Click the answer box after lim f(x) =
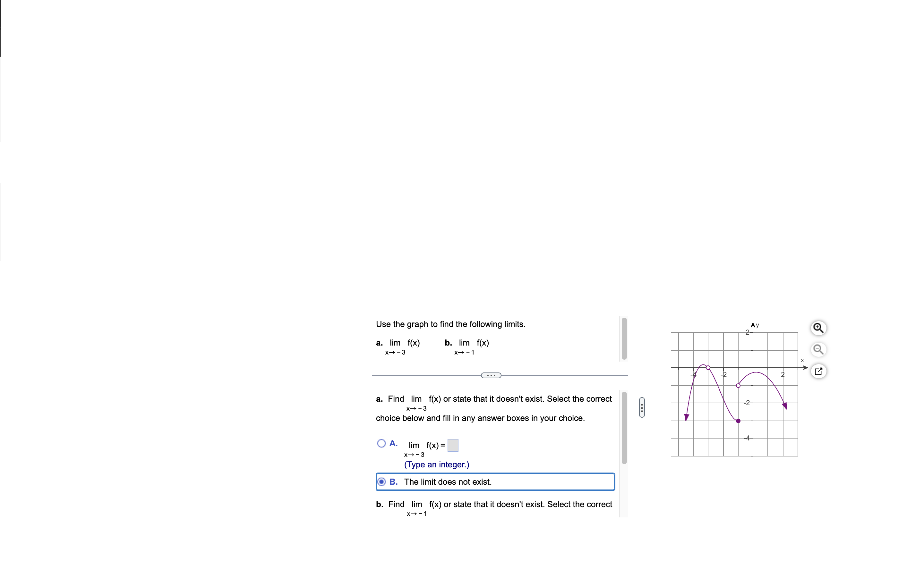The width and height of the screenshot is (924, 577). (452, 445)
